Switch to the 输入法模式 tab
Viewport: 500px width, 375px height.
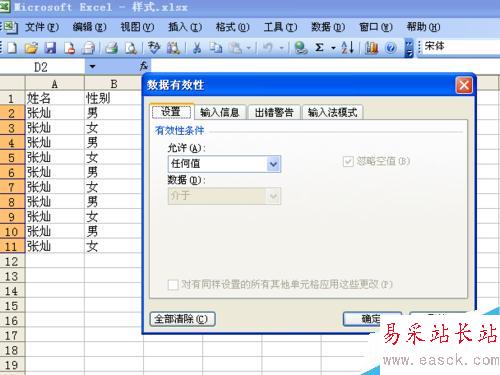coord(333,112)
